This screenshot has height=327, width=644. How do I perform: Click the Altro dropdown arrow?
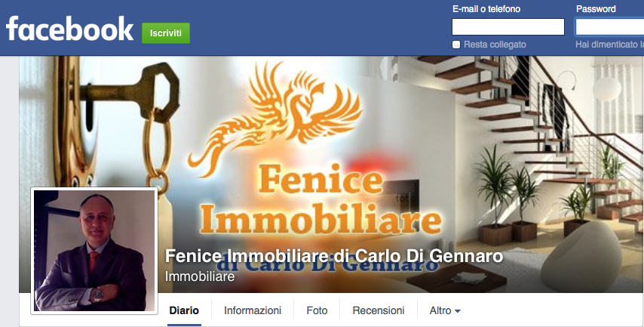tap(458, 311)
